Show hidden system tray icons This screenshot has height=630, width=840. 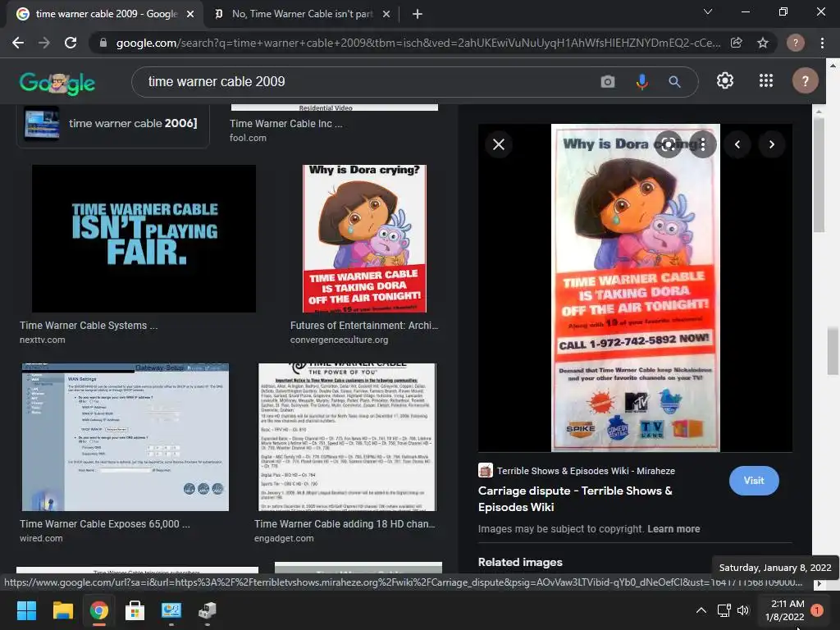[x=701, y=610]
